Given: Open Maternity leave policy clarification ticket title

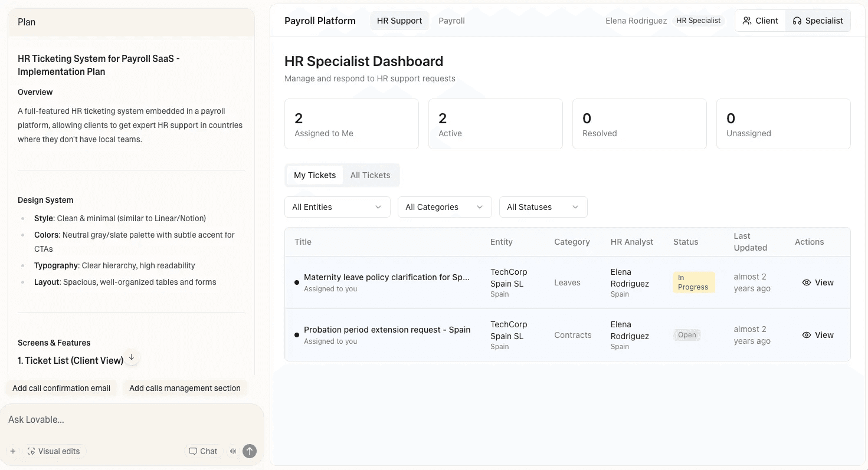Looking at the screenshot, I should coord(386,277).
